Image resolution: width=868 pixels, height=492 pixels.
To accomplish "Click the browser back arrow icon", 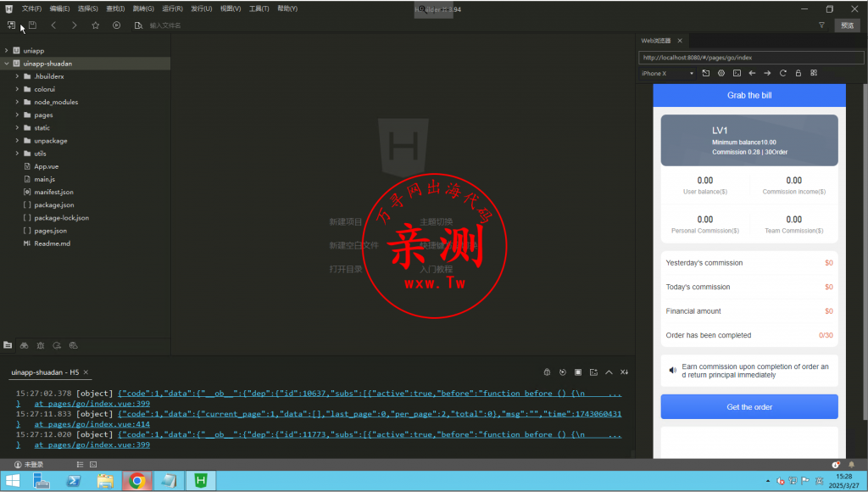I will tap(752, 73).
